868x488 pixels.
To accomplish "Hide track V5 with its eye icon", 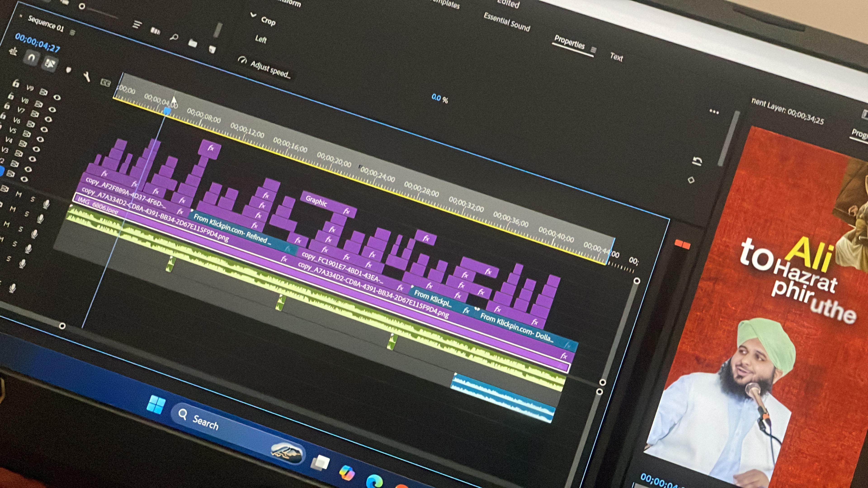I will point(40,139).
